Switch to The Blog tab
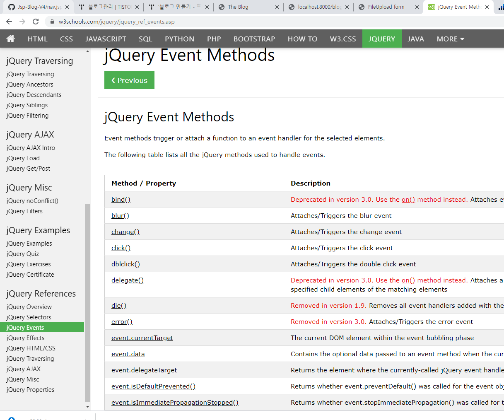The image size is (504, 420). click(249, 7)
